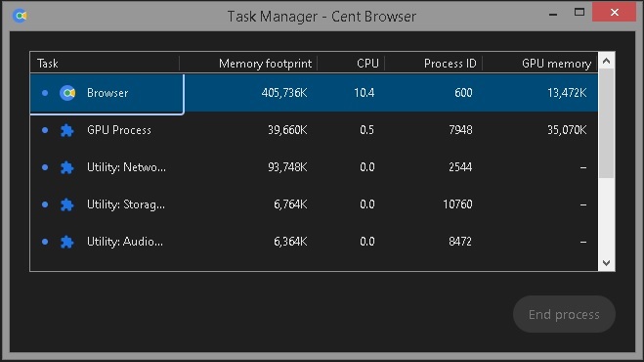Screen dimensions: 644x362
Task: Sort by Memory footprint column header
Action: pyautogui.click(x=248, y=64)
